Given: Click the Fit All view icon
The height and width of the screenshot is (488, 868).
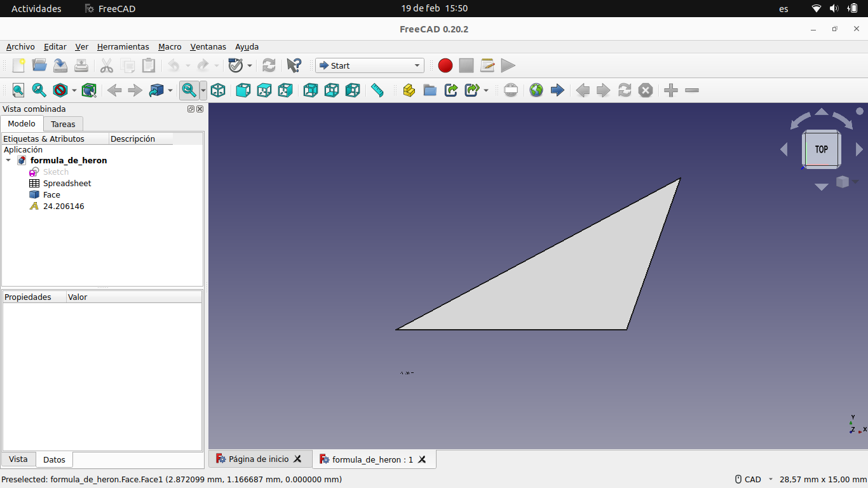Looking at the screenshot, I should click(x=18, y=90).
